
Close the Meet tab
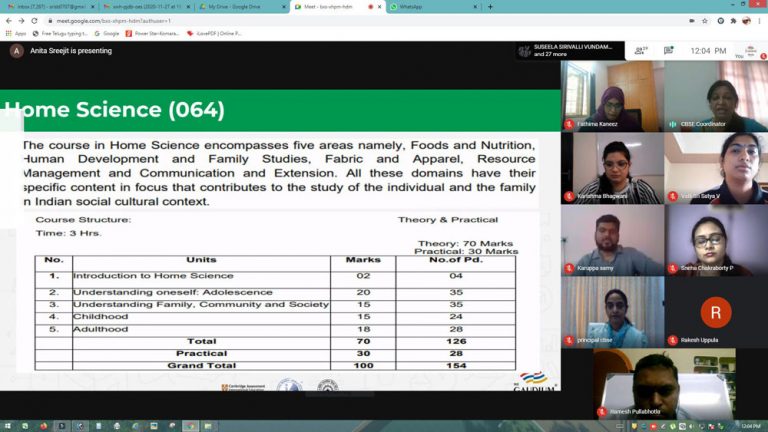(379, 7)
